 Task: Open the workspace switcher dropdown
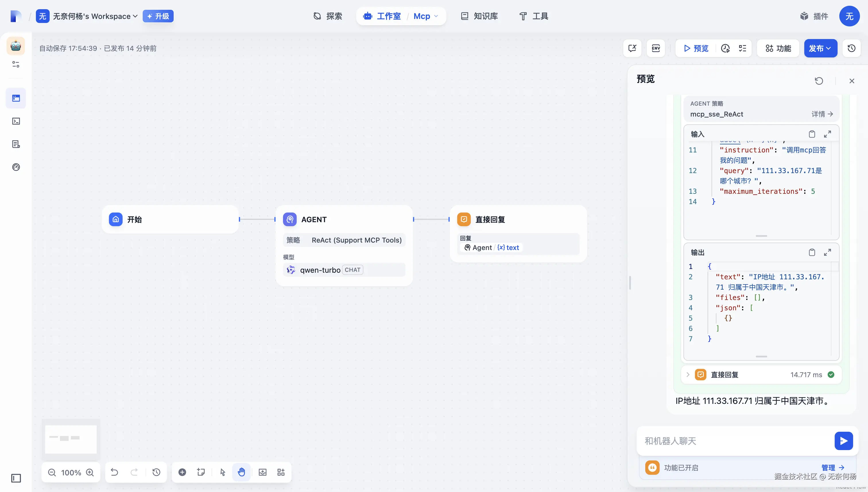pyautogui.click(x=95, y=16)
